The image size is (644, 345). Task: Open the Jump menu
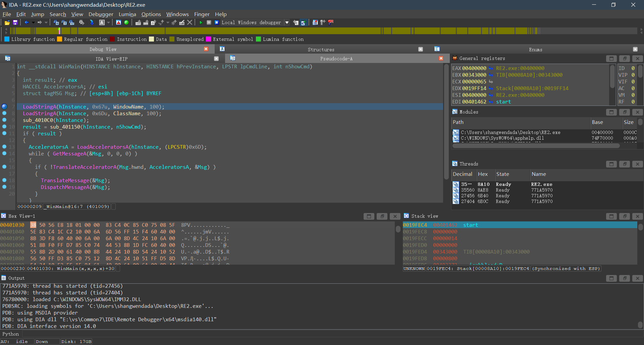pyautogui.click(x=38, y=14)
